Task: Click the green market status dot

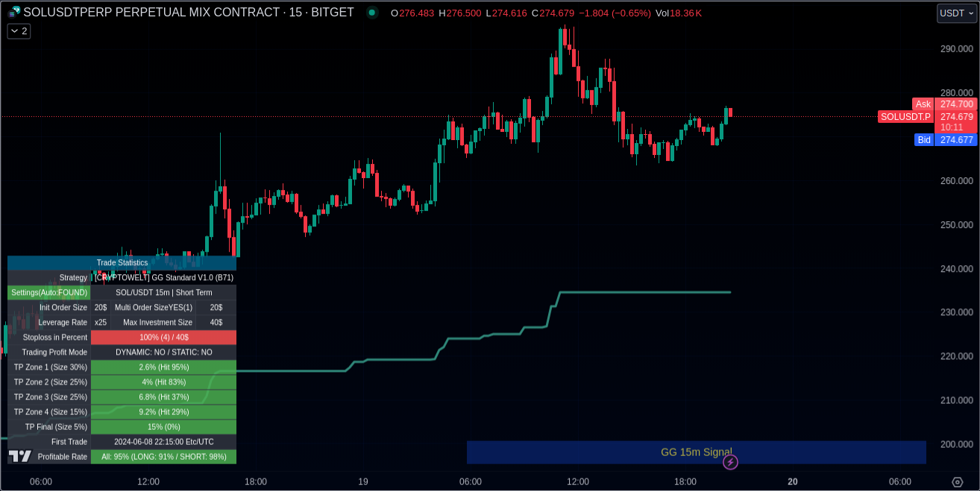Action: point(371,13)
